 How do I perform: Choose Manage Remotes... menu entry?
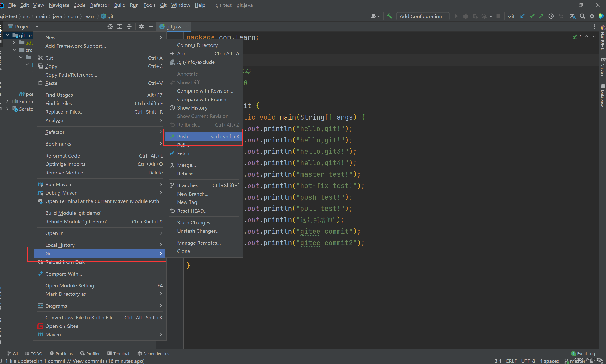tap(199, 243)
